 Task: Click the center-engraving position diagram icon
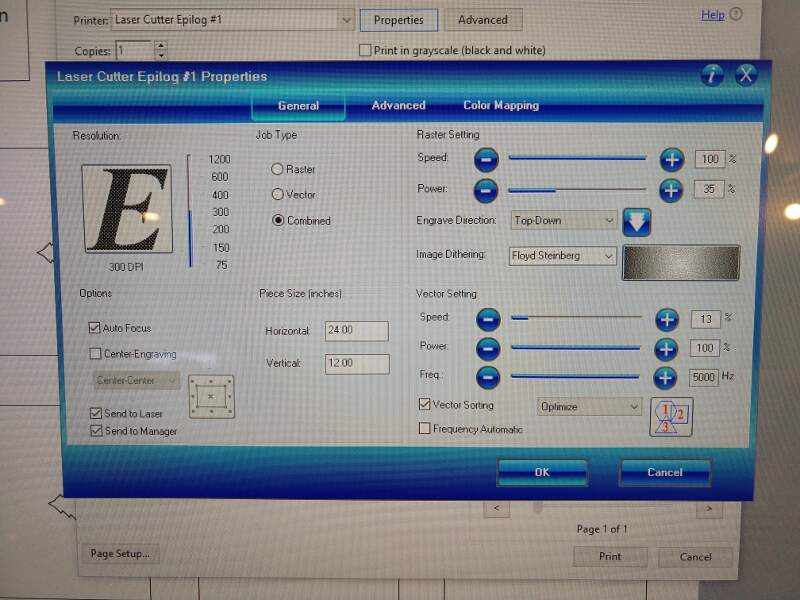click(x=211, y=396)
